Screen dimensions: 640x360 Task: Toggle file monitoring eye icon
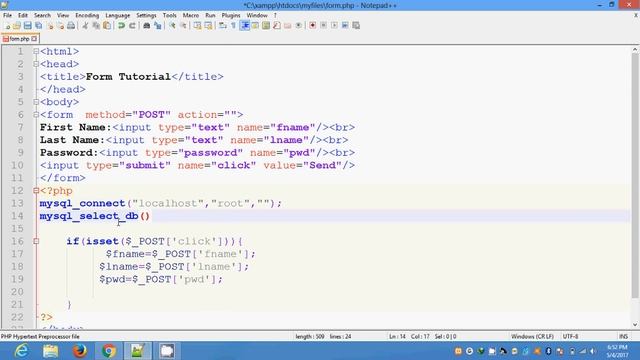(299, 26)
